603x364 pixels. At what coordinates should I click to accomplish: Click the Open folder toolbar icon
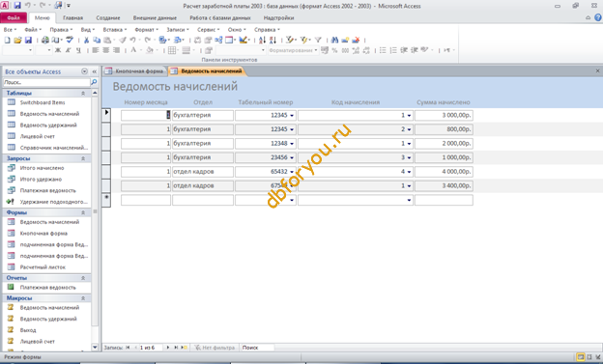tap(17, 40)
